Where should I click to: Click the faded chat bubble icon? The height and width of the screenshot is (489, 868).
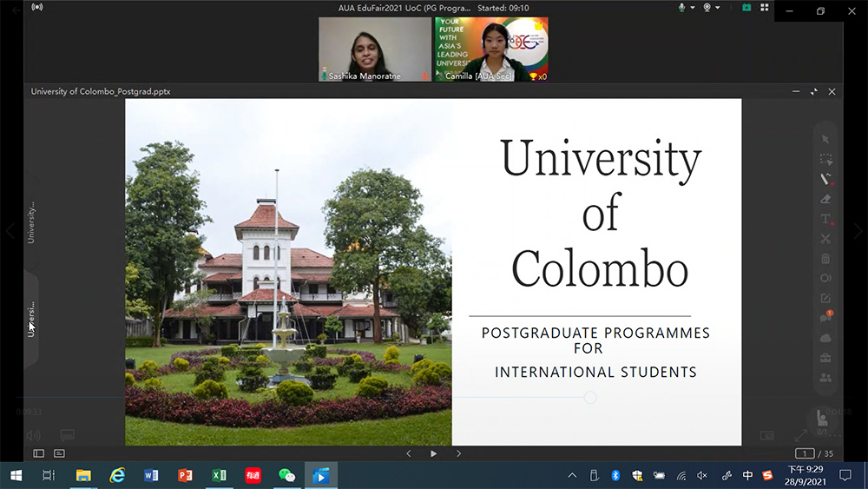coord(67,435)
